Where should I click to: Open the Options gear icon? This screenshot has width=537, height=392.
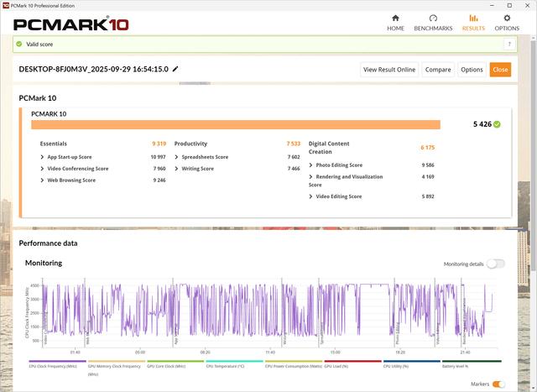[x=507, y=18]
